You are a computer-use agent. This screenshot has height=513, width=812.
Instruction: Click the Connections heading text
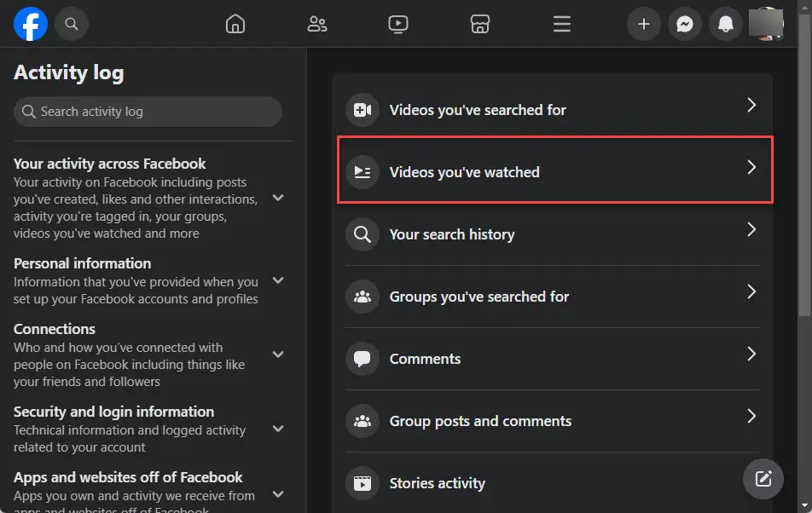click(55, 329)
